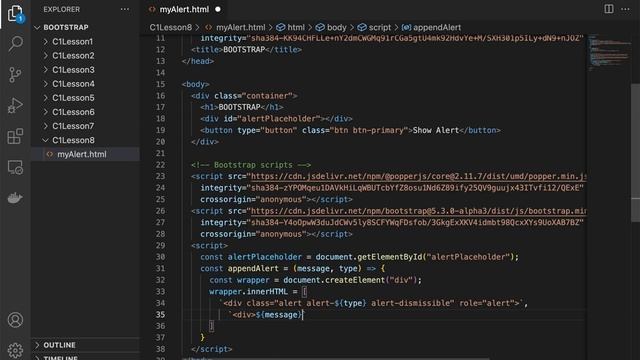Viewport: 640px width, 360px height.
Task: Click the closing </script> tag on line 38
Action: [x=211, y=349]
